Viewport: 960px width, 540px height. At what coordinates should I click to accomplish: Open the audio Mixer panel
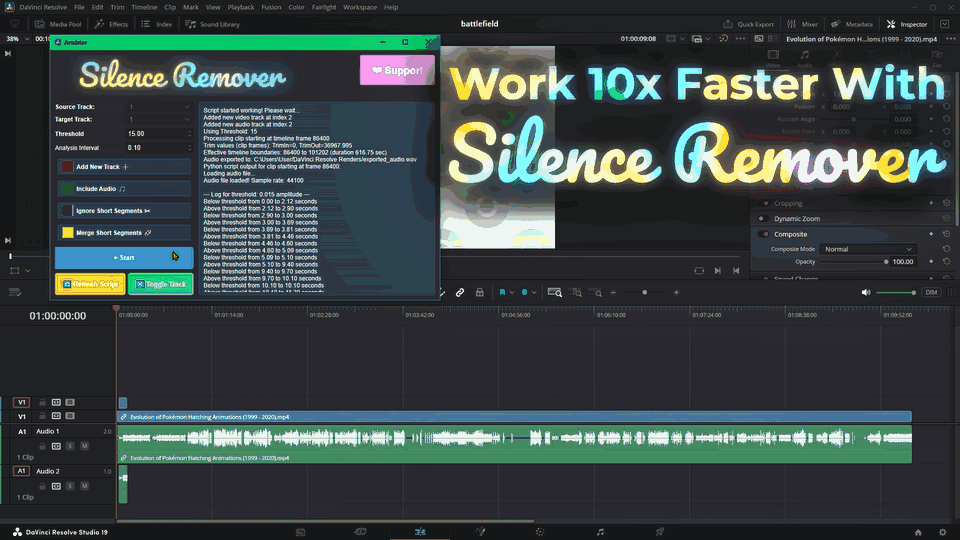click(x=802, y=24)
